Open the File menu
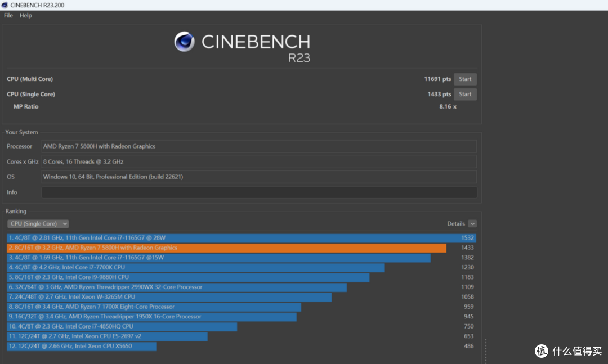 [8, 16]
